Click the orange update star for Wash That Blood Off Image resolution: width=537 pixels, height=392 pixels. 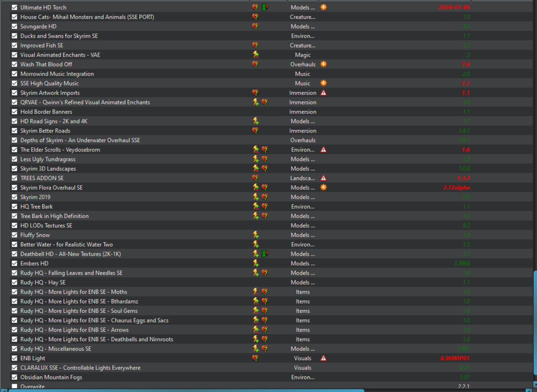(324, 64)
